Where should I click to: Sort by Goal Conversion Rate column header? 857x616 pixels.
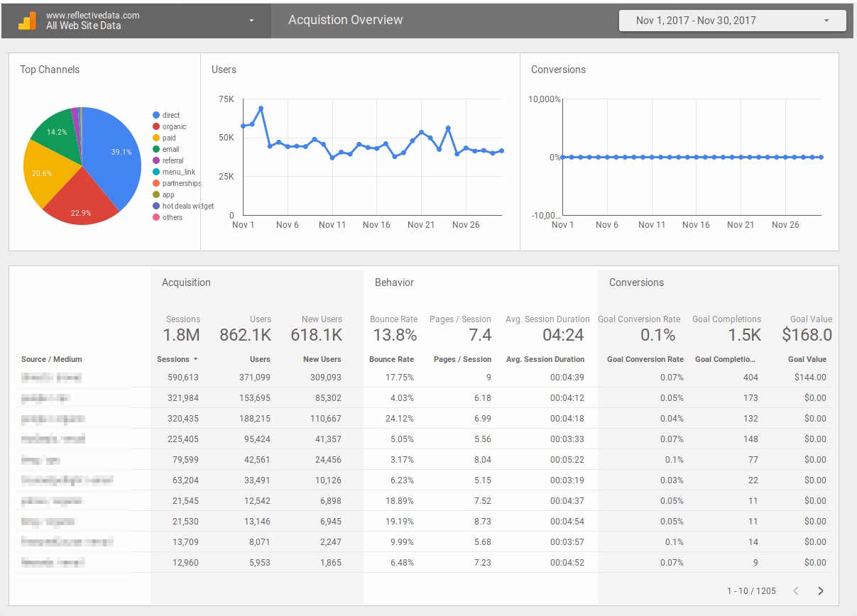pyautogui.click(x=645, y=359)
